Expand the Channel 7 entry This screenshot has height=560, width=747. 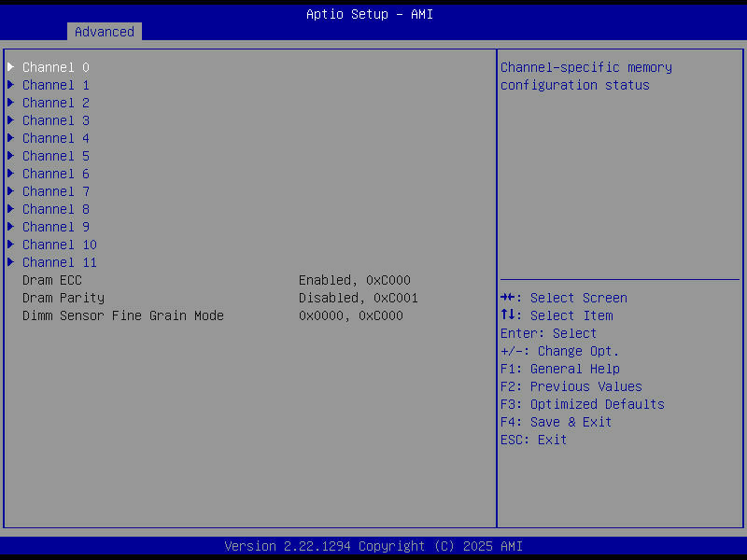[x=55, y=190]
